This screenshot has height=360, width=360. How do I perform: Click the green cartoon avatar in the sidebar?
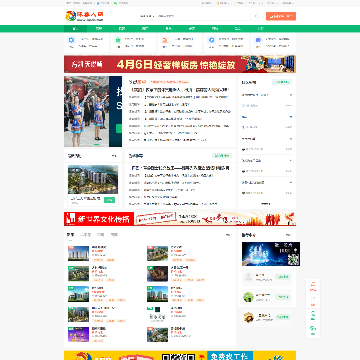click(248, 297)
